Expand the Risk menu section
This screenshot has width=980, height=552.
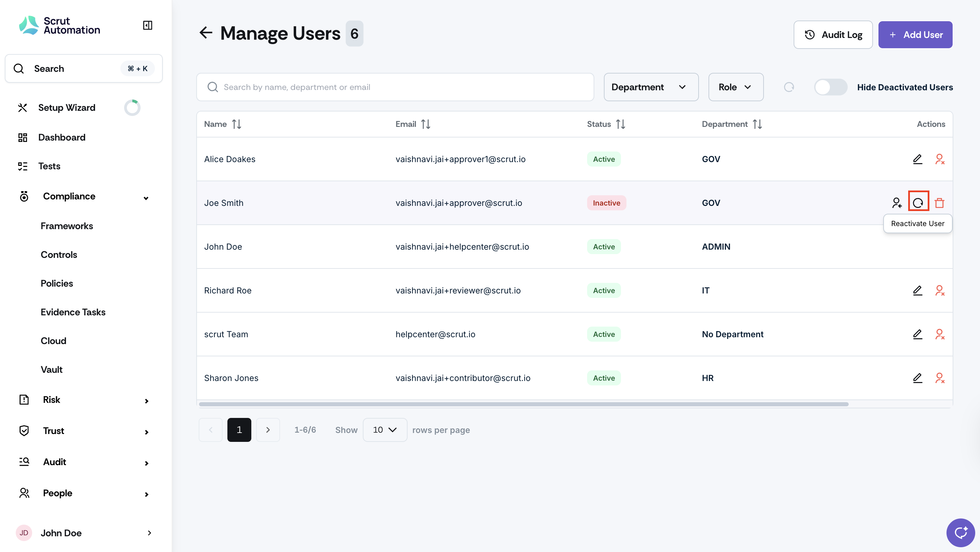(146, 401)
